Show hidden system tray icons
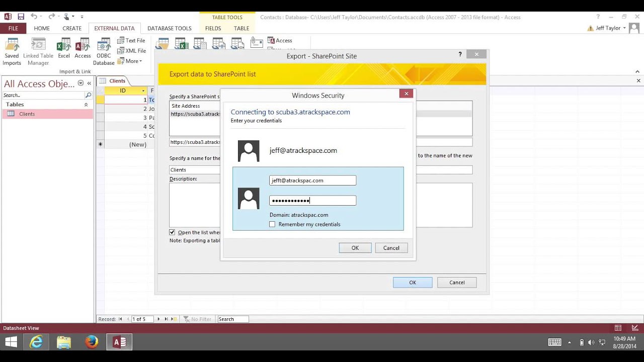 coord(570,342)
